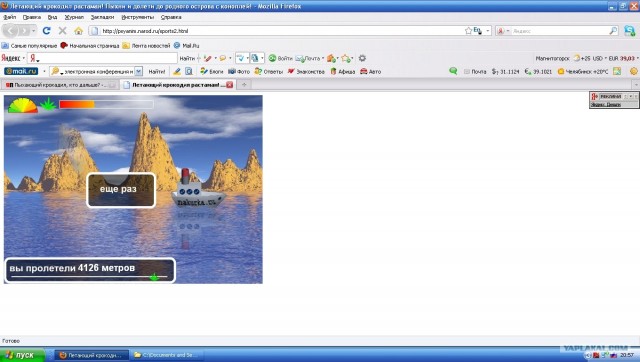This screenshot has height=362, width=640.
Task: Click the game power progress bar
Action: [x=106, y=104]
